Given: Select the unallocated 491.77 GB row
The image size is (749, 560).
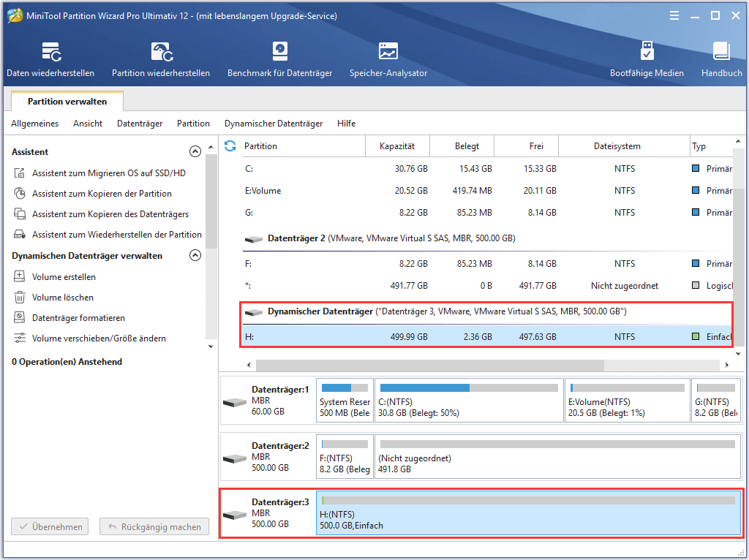Looking at the screenshot, I should pos(487,286).
